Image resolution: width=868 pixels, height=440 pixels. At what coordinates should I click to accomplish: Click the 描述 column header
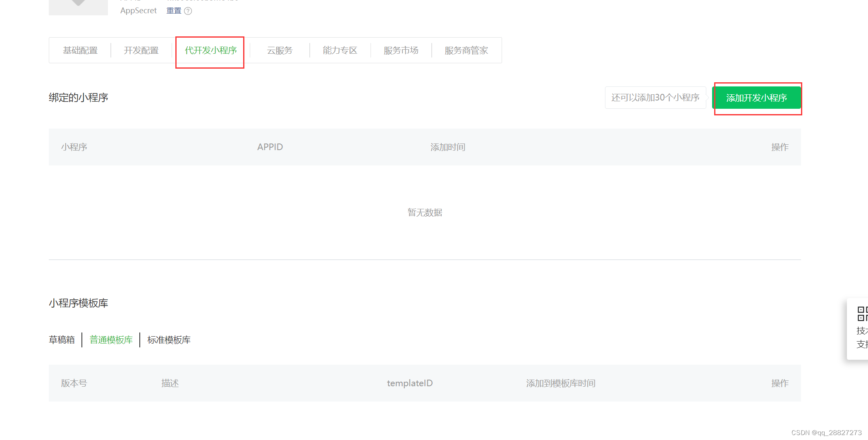(170, 383)
